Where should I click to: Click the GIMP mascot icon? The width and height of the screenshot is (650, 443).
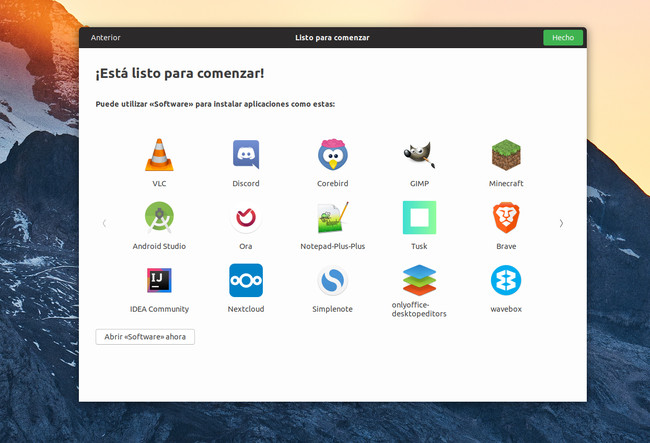pyautogui.click(x=419, y=155)
